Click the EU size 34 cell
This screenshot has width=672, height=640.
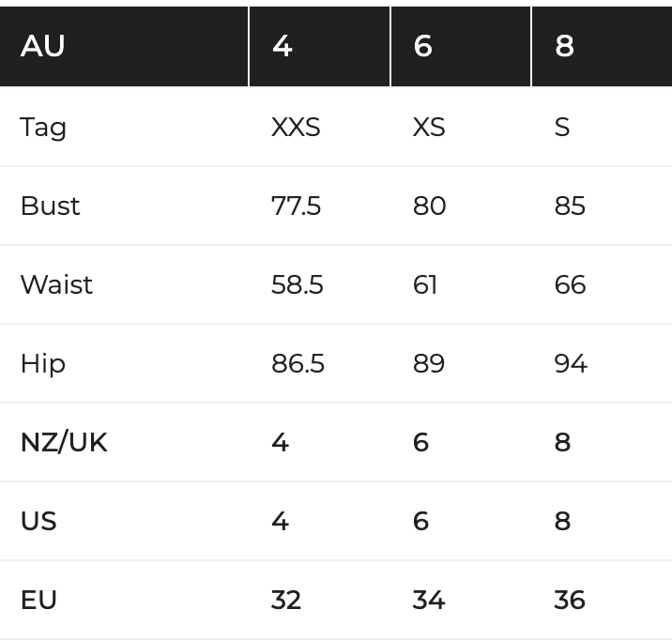click(429, 601)
